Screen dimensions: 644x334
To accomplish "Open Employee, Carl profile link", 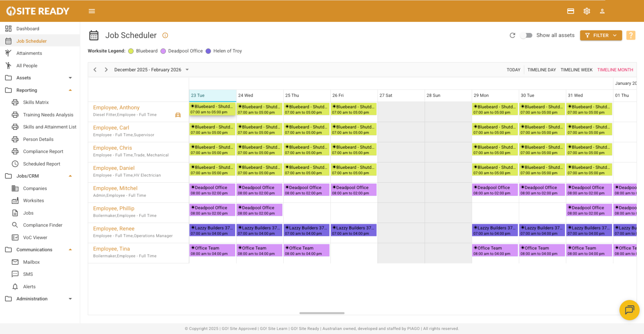I will (111, 128).
